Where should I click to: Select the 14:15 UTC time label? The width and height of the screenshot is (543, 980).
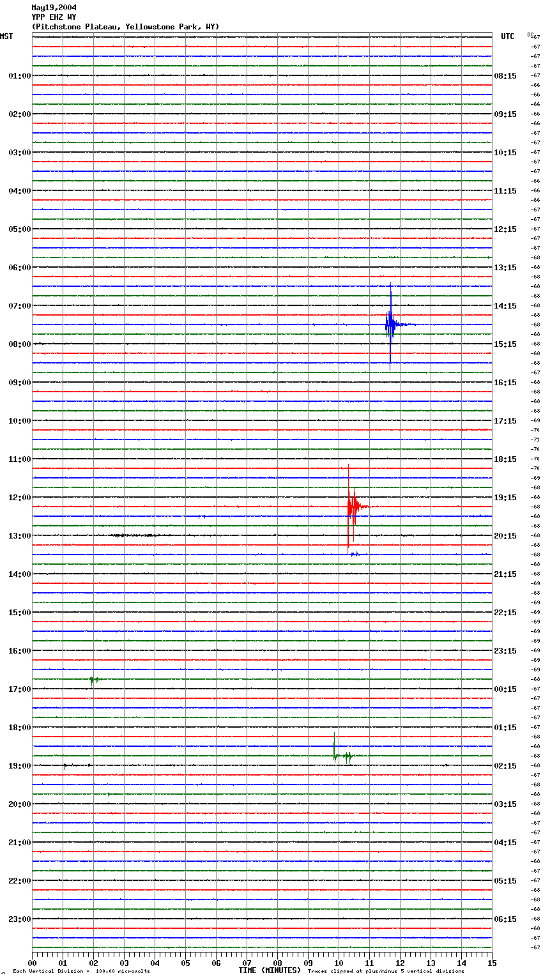pyautogui.click(x=505, y=306)
